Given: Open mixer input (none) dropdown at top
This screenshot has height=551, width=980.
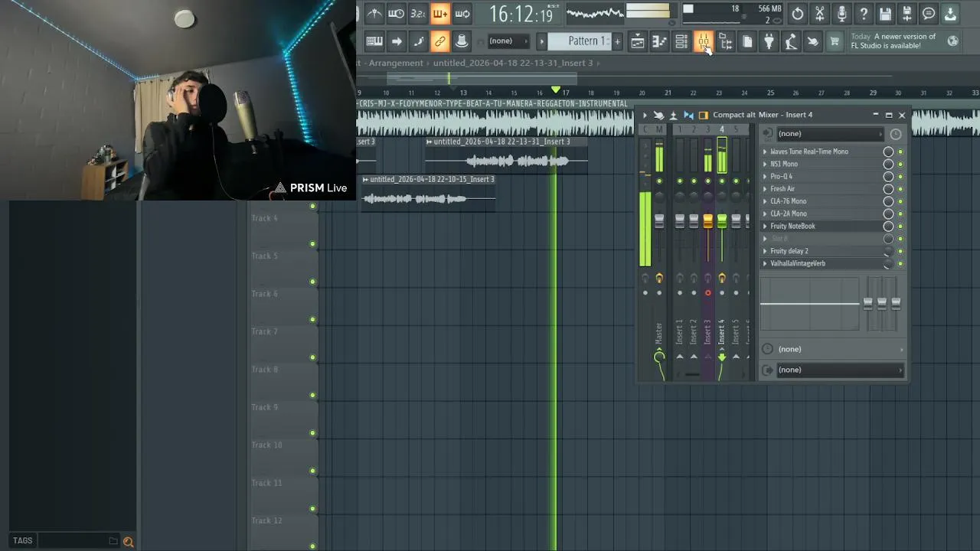Looking at the screenshot, I should [x=831, y=134].
